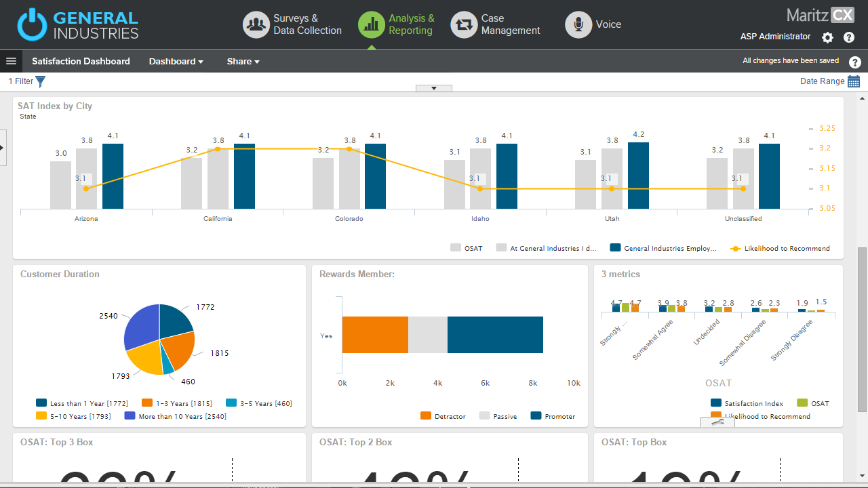
Task: Select the Analysis & Reporting tab
Action: [397, 25]
